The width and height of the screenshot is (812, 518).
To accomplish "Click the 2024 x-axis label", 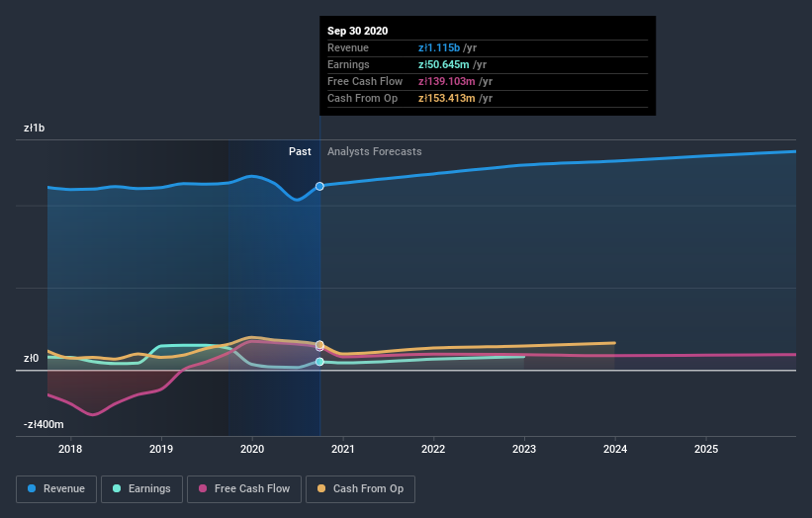I will click(x=615, y=449).
